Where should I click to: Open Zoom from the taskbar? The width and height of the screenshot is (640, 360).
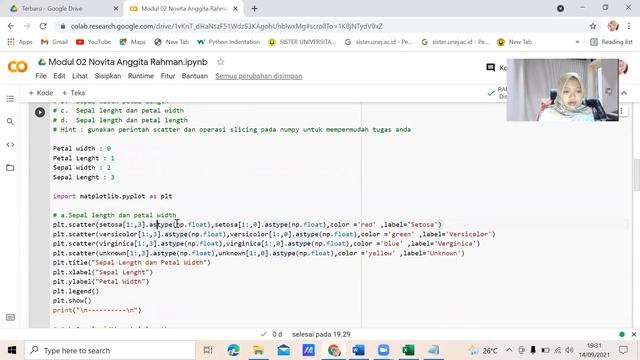point(383,350)
